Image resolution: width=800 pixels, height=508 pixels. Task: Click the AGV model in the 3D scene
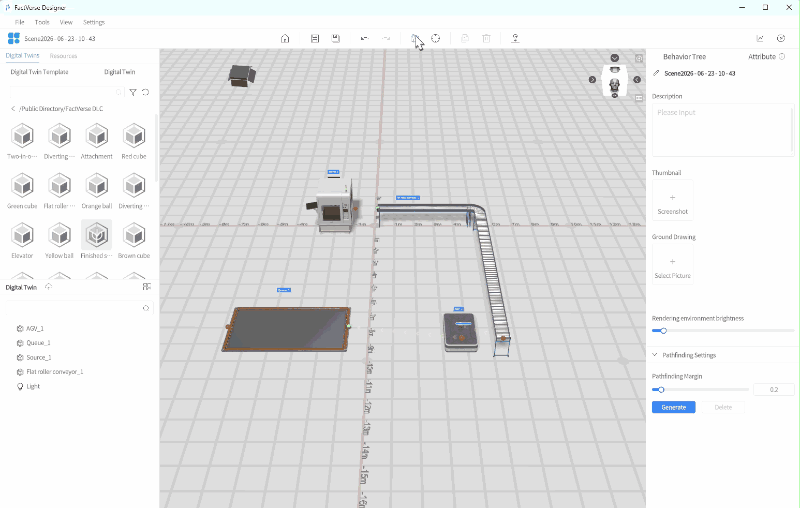[x=460, y=332]
